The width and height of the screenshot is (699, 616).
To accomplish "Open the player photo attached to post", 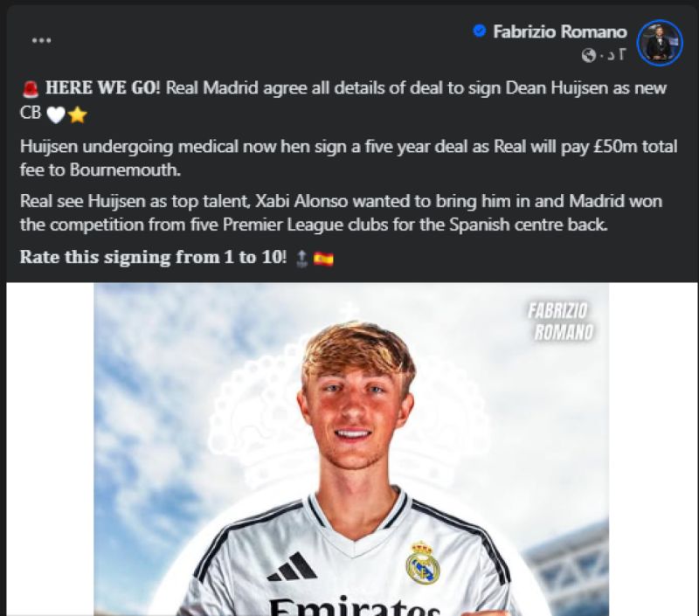I will pos(351,449).
